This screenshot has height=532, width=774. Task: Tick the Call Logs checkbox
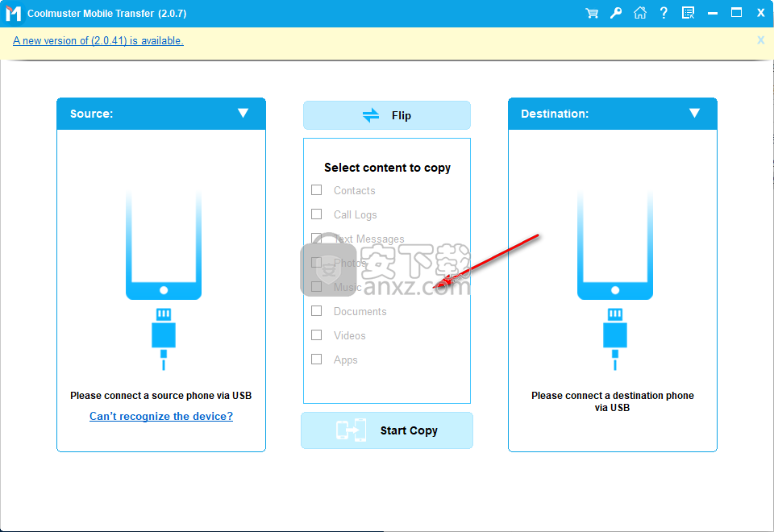click(316, 214)
